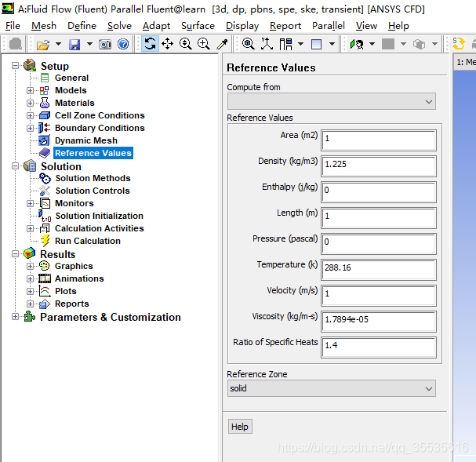Open the Adapt menu

point(156,26)
